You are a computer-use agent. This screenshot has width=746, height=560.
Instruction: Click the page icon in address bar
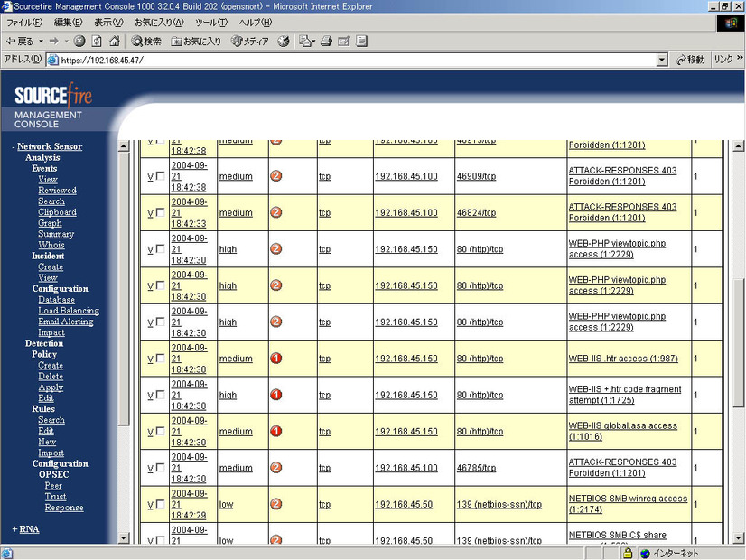[52, 60]
